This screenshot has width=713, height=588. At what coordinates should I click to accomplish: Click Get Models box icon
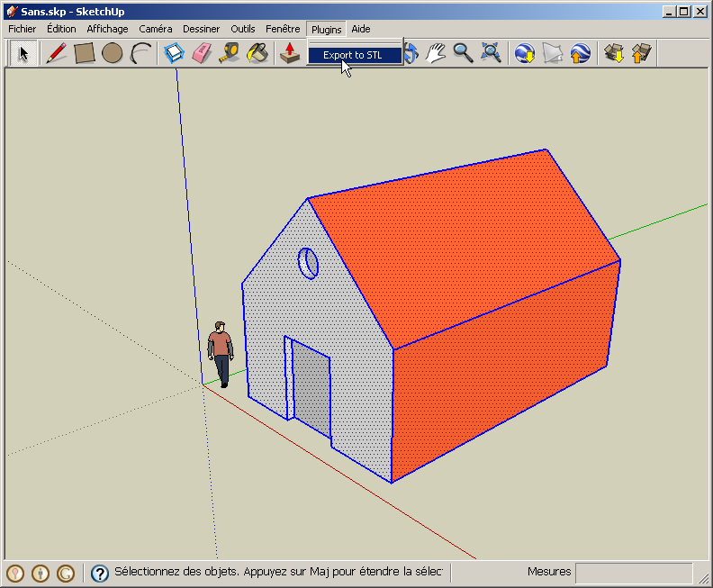click(x=614, y=53)
